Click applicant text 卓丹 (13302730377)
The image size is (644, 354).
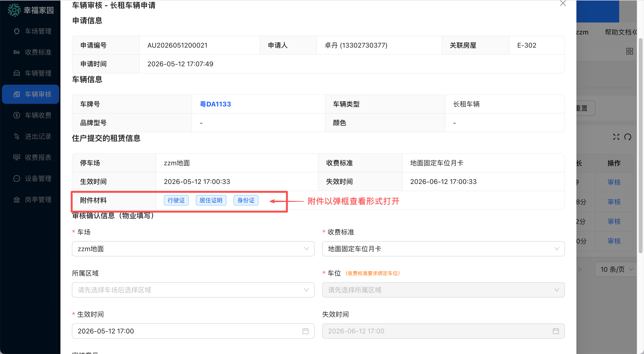(x=356, y=45)
